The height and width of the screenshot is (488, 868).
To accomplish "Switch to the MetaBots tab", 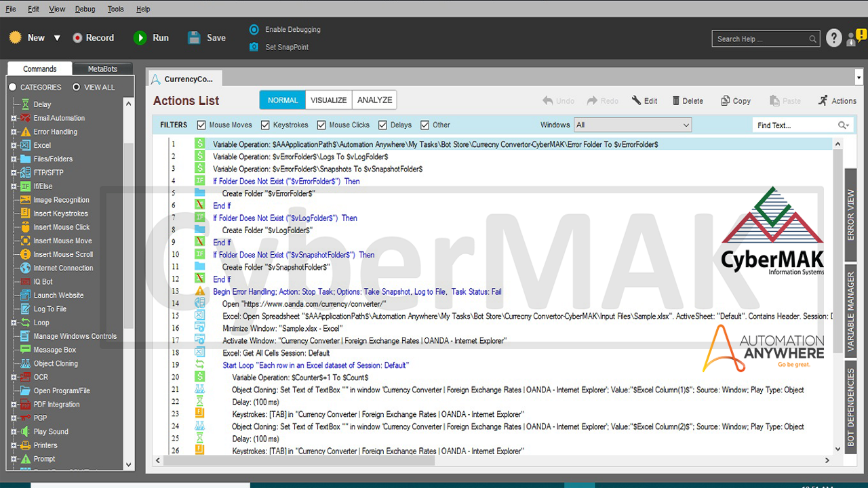I will [x=102, y=69].
